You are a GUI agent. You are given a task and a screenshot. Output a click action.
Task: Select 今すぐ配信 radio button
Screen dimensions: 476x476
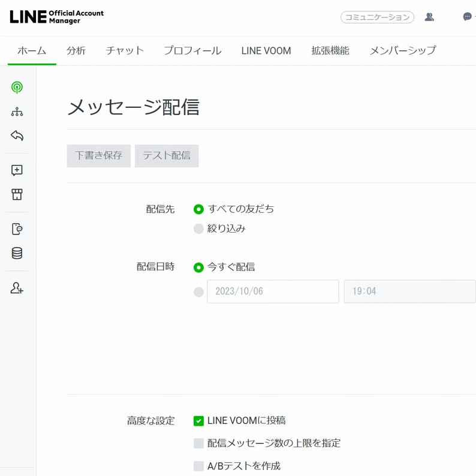198,267
